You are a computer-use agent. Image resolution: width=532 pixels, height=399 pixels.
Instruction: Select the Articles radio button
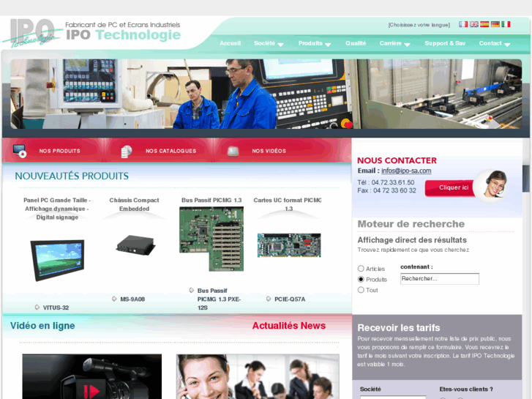tap(361, 269)
